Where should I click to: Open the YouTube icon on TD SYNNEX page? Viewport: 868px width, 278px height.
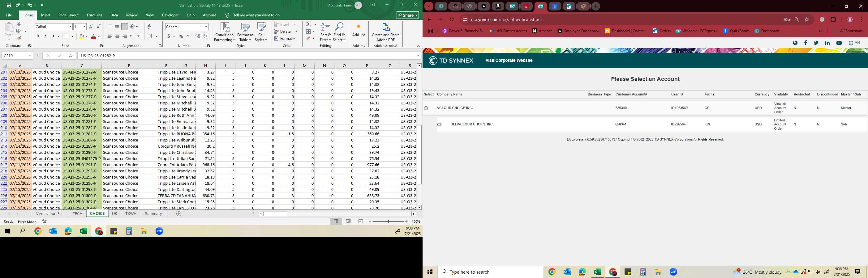(x=839, y=43)
